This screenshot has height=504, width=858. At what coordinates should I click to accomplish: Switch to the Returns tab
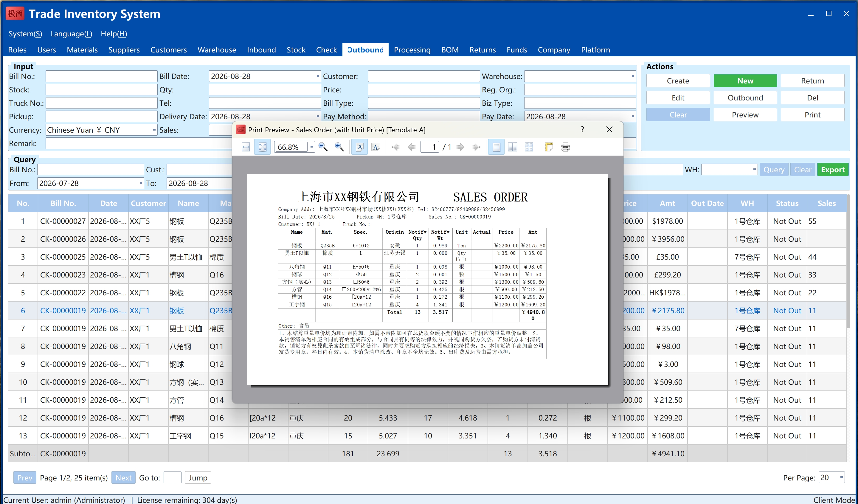coord(482,50)
